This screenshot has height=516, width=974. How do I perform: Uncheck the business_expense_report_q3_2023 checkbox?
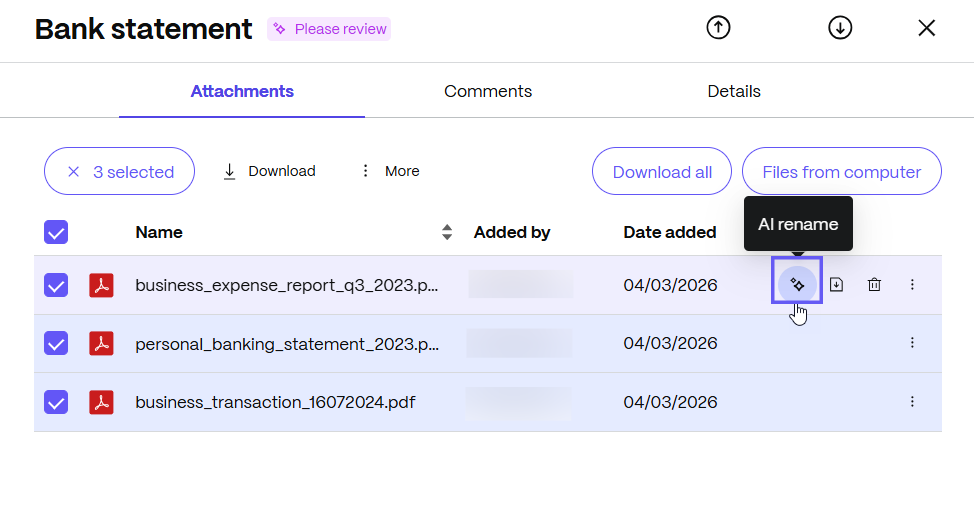tap(56, 285)
